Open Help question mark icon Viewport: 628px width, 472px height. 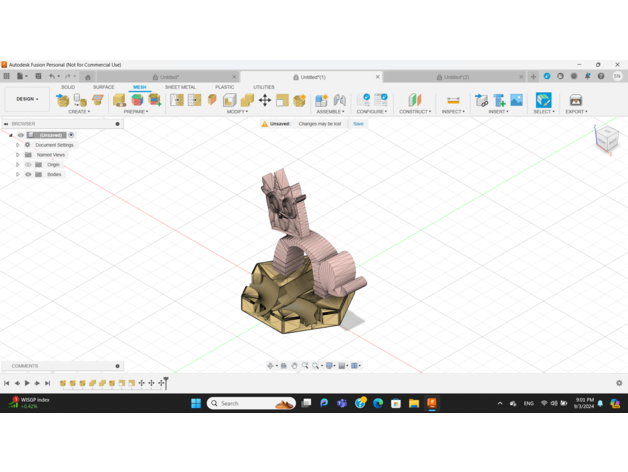point(601,77)
